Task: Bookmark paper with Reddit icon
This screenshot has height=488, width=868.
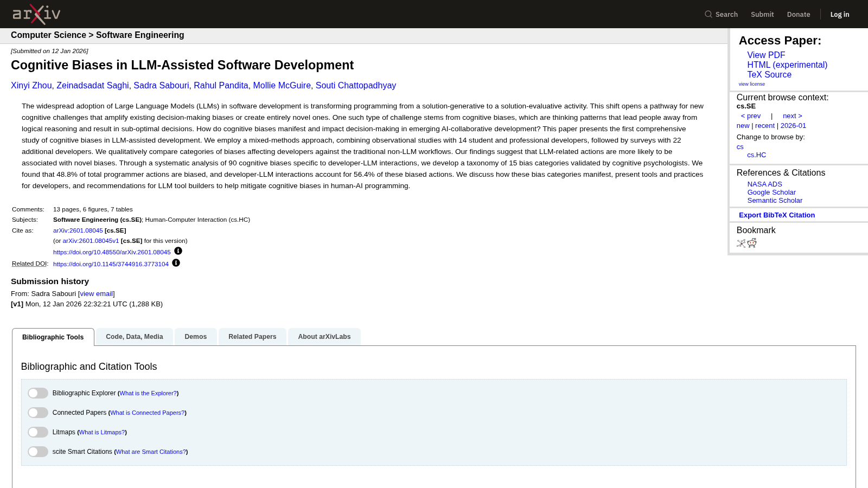Action: click(752, 243)
